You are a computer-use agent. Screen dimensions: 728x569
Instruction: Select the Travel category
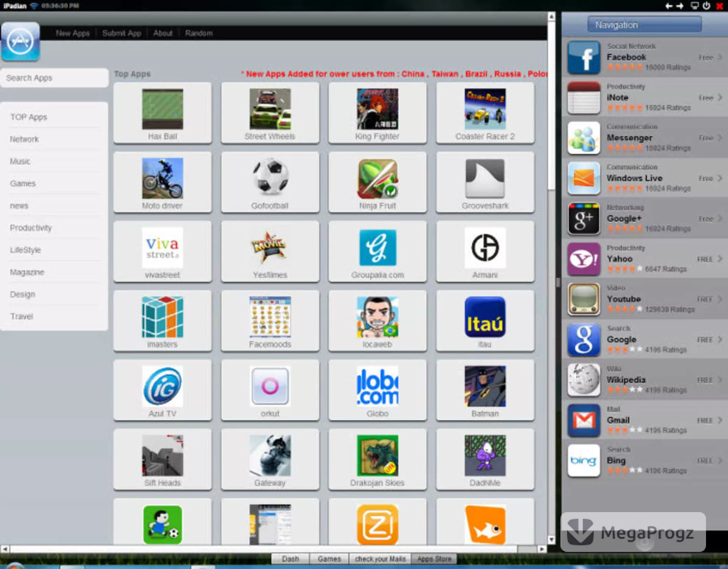tap(22, 316)
